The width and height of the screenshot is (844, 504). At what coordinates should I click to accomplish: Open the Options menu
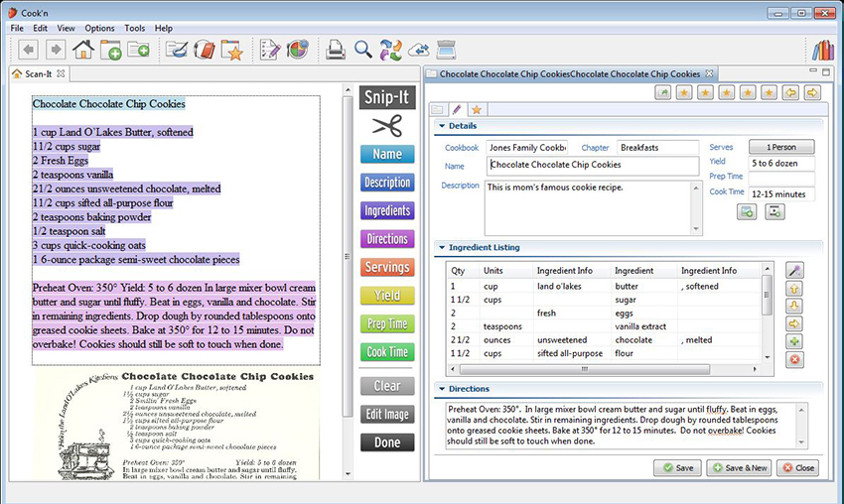point(99,28)
